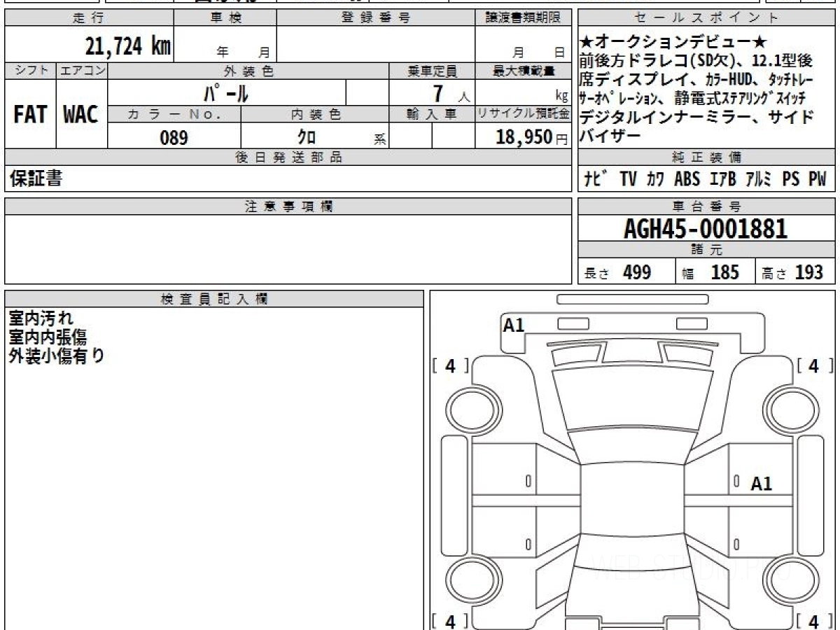The width and height of the screenshot is (840, 630).
Task: Click the ABS equipment label
Action: [x=687, y=179]
